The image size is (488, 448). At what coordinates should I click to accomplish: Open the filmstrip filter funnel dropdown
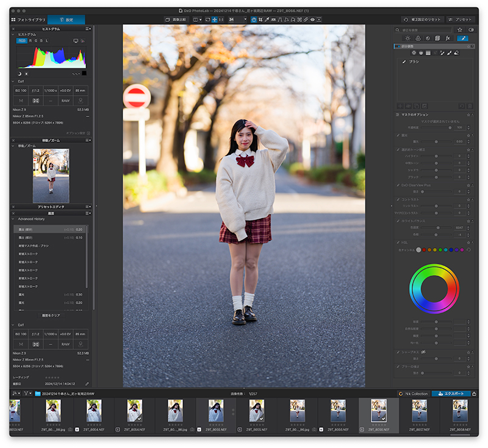[28, 394]
